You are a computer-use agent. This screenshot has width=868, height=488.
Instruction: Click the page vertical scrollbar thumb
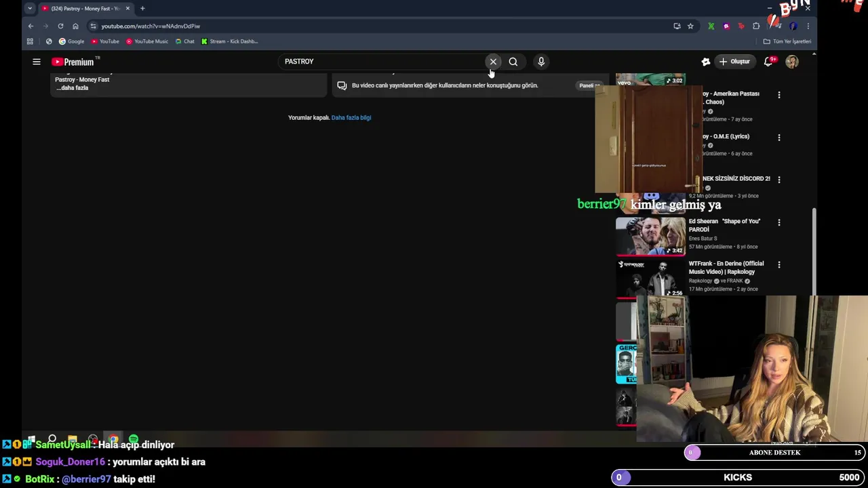(814, 251)
